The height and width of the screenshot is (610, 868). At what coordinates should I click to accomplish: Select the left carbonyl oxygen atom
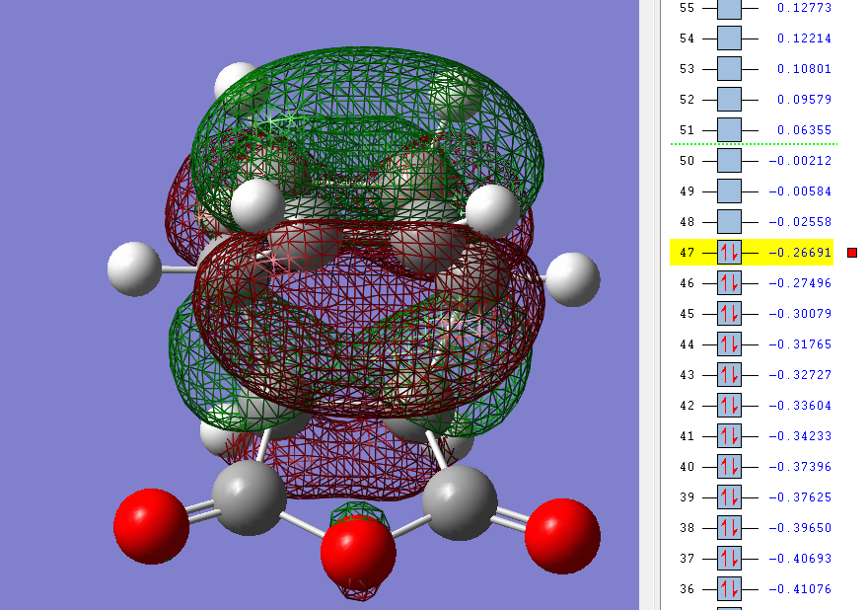tap(151, 526)
